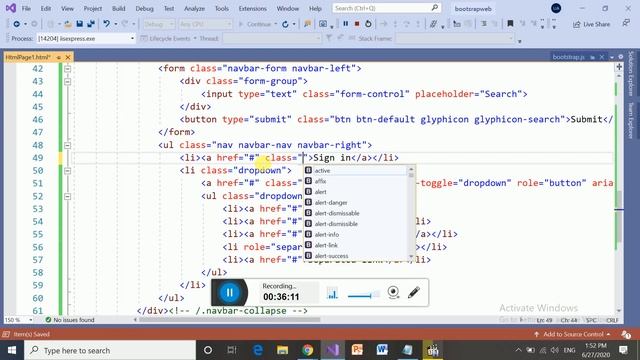Click the No issues found status
Image resolution: width=640 pixels, height=360 pixels.
(70, 320)
